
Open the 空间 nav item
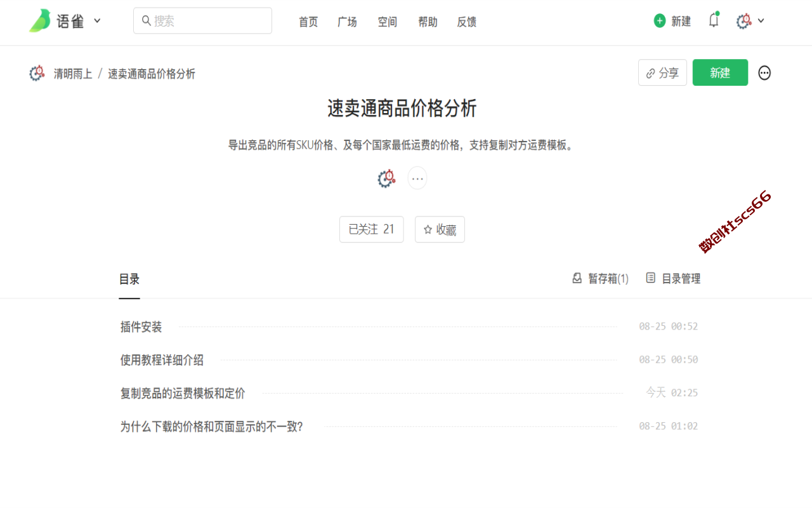click(x=388, y=22)
